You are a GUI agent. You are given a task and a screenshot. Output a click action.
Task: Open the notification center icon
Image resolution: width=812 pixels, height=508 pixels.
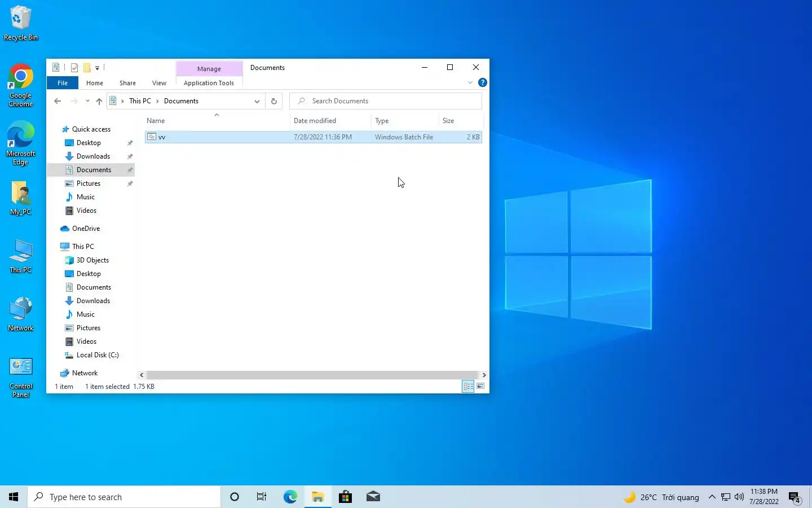click(795, 497)
